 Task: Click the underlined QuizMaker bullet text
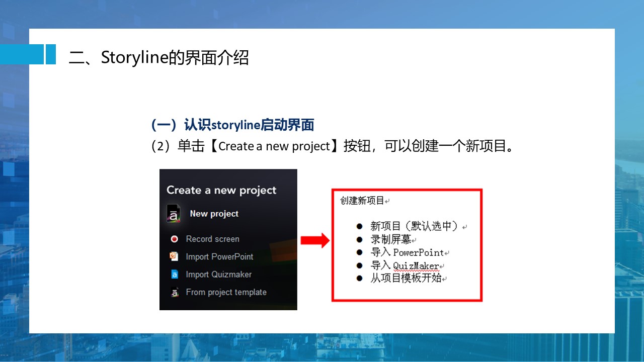(416, 265)
